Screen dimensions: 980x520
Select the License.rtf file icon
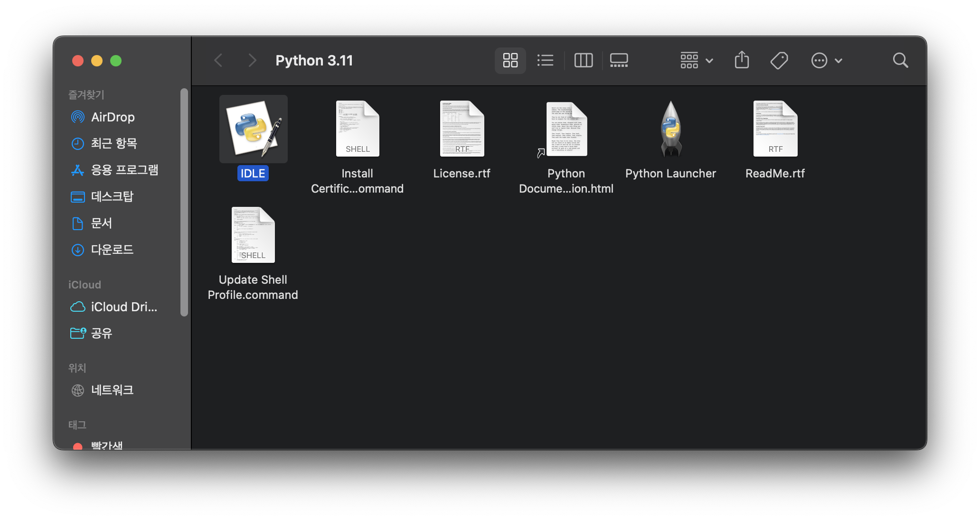point(462,129)
